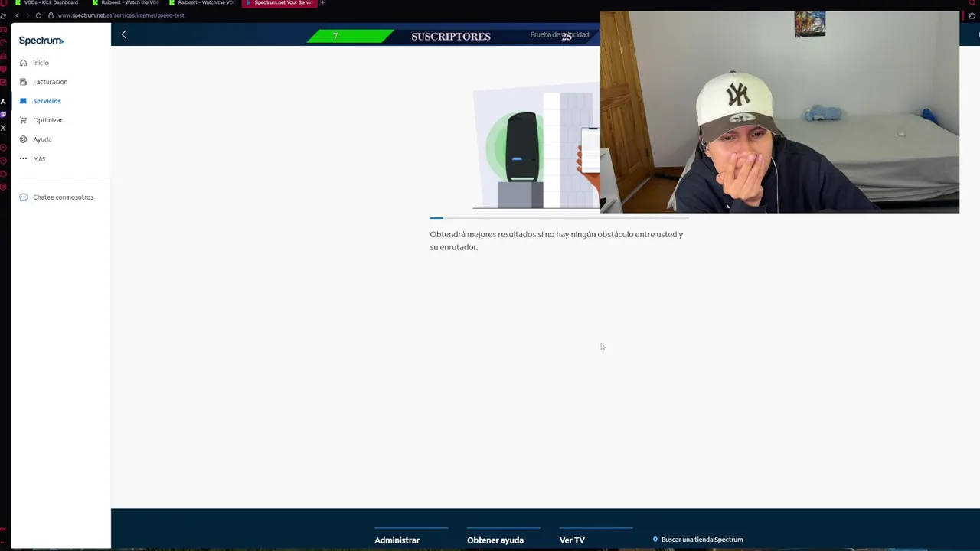Expand the Más menu with three dots
This screenshot has height=551, width=980.
pos(32,158)
